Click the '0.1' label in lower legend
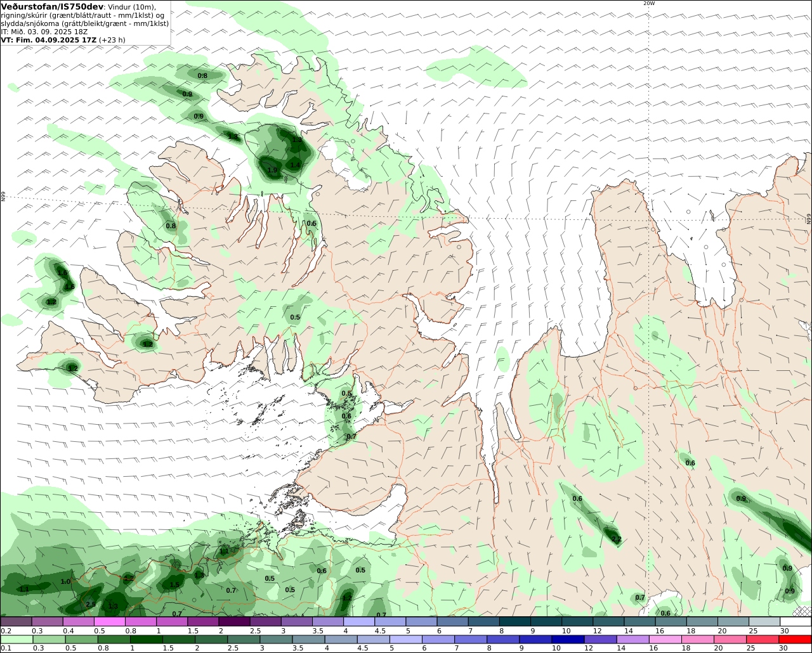This screenshot has width=812, height=653. coord(6,649)
